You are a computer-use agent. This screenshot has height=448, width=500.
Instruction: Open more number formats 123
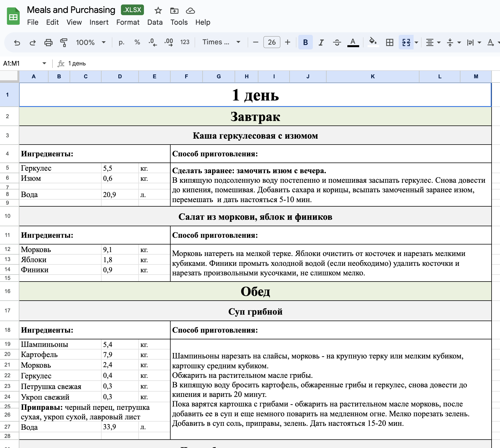[185, 42]
